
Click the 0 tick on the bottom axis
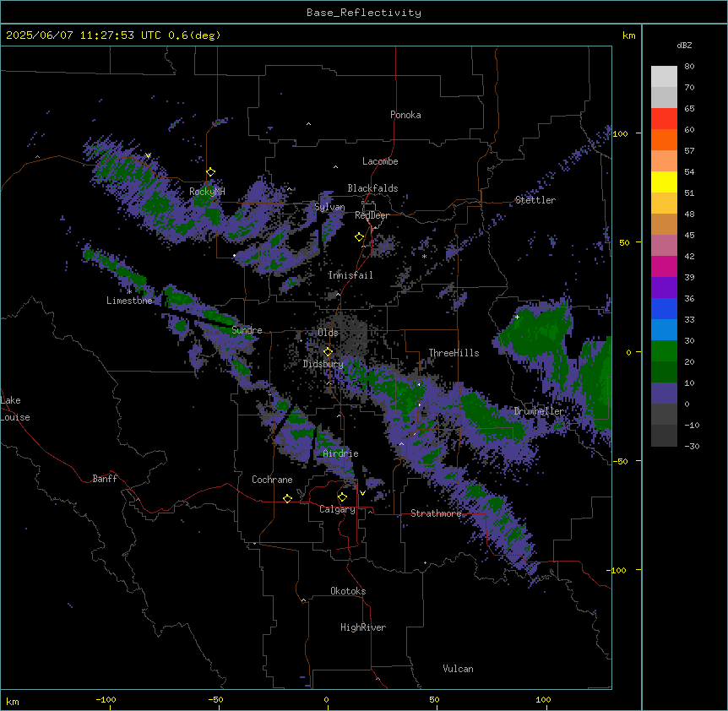[326, 699]
